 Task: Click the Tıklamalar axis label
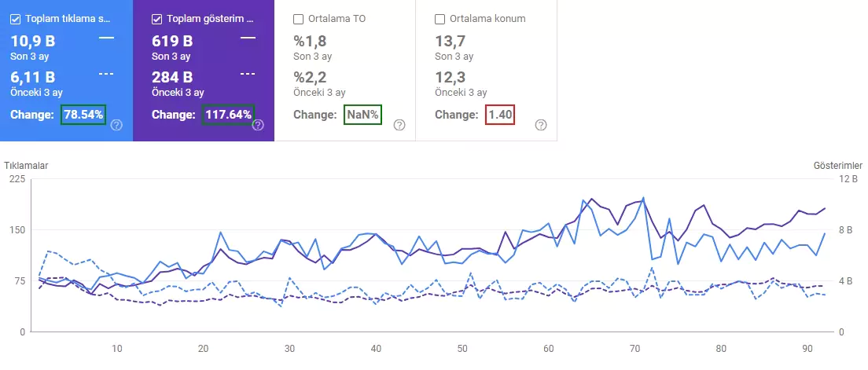tap(27, 166)
